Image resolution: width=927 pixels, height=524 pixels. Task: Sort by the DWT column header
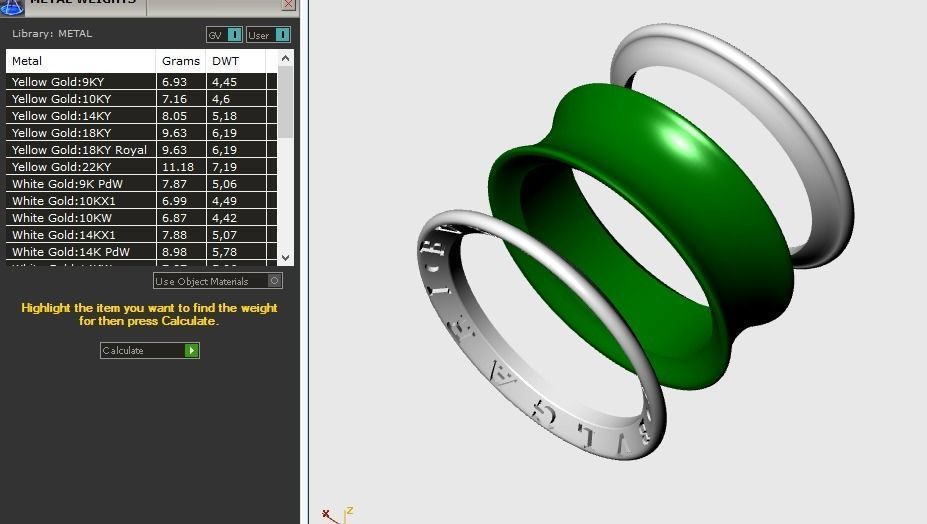[236, 61]
